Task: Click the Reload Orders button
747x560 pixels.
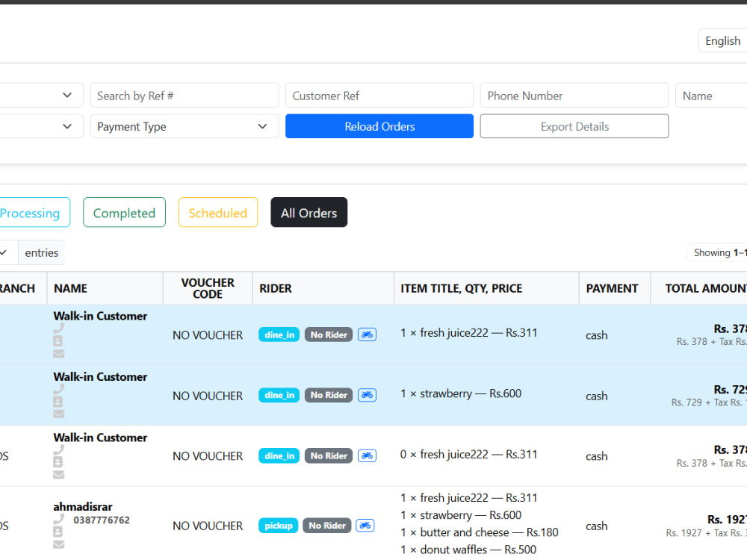Action: pyautogui.click(x=379, y=126)
